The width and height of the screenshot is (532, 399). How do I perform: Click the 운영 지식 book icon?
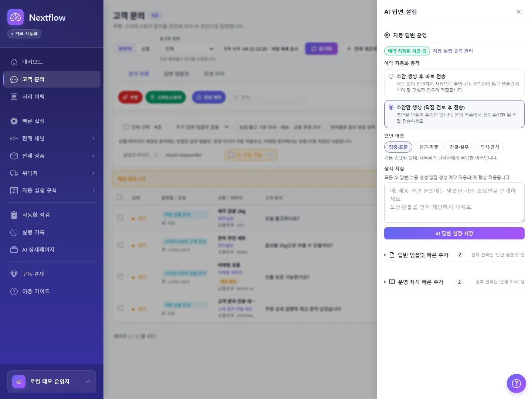(392, 282)
